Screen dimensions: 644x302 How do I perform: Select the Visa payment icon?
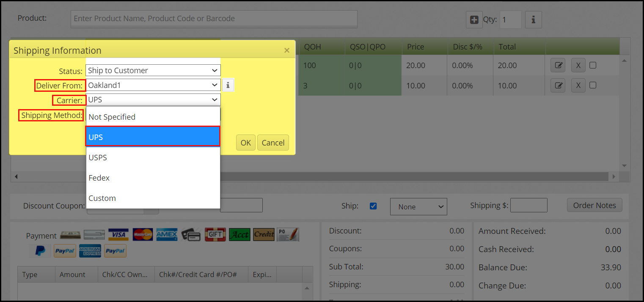[118, 234]
